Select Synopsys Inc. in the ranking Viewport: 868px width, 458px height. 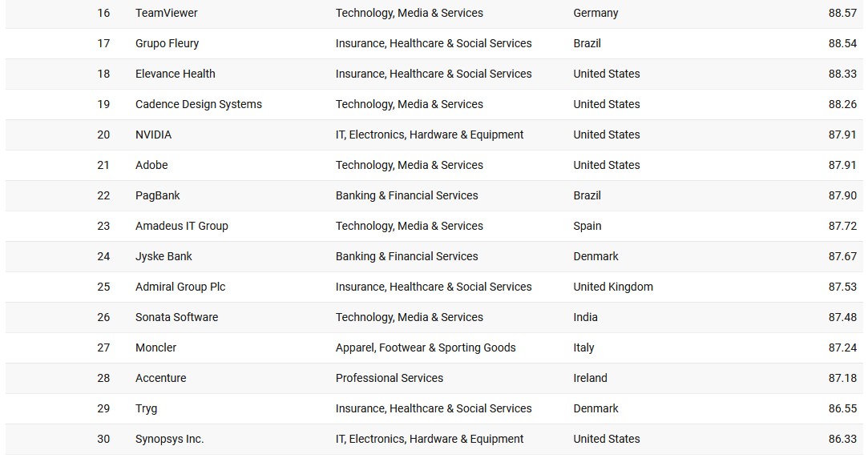169,439
